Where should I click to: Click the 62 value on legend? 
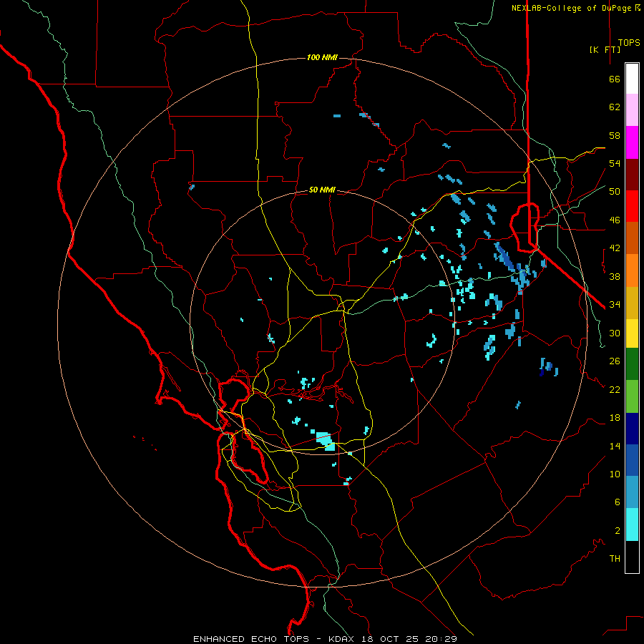615,107
